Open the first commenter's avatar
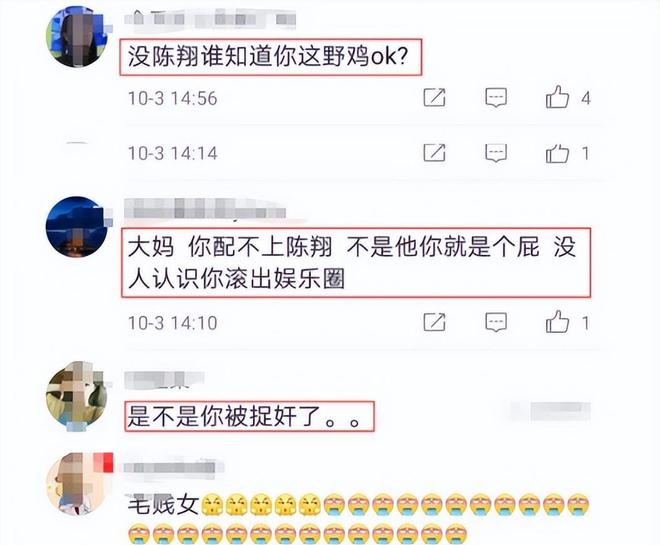This screenshot has width=660, height=545. (x=77, y=37)
